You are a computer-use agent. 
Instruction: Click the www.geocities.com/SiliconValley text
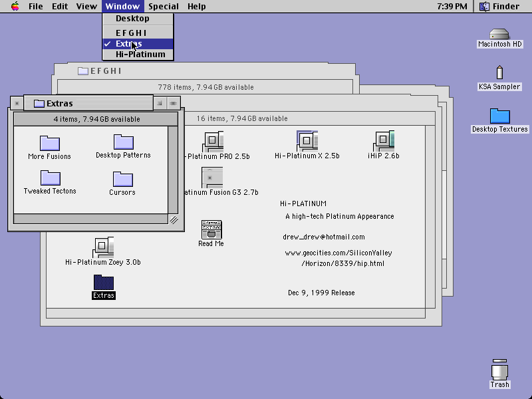338,253
